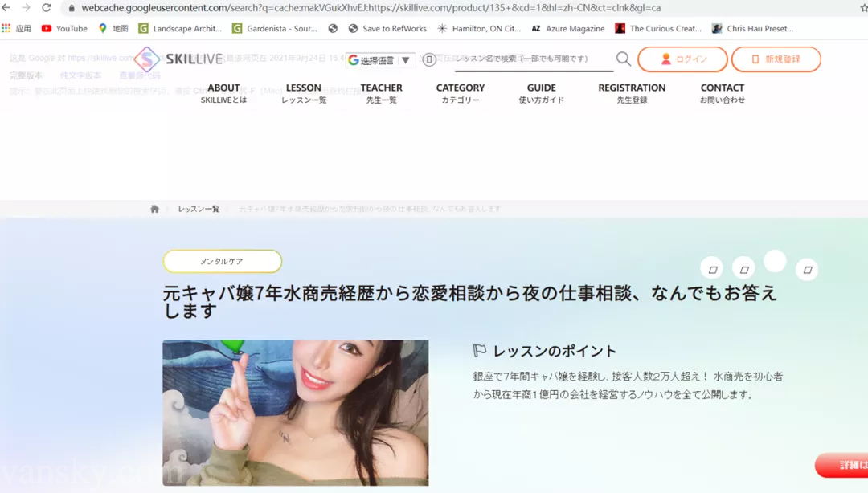Screen dimensions: 868x493
Task: Open the Google language selection dropdown
Action: tap(381, 60)
